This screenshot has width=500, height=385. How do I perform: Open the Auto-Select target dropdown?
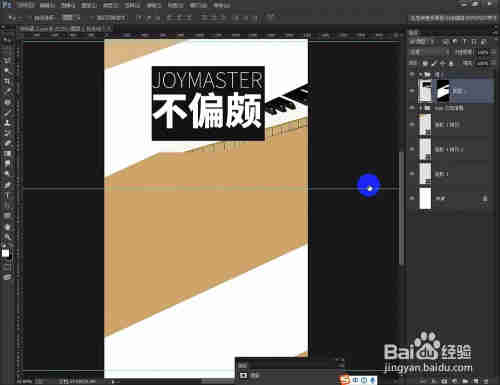71,17
